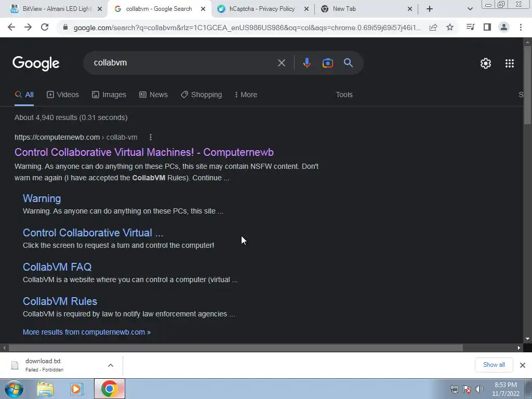This screenshot has width=532, height=399.
Task: Submit the search with the magnifier icon
Action: pos(348,63)
